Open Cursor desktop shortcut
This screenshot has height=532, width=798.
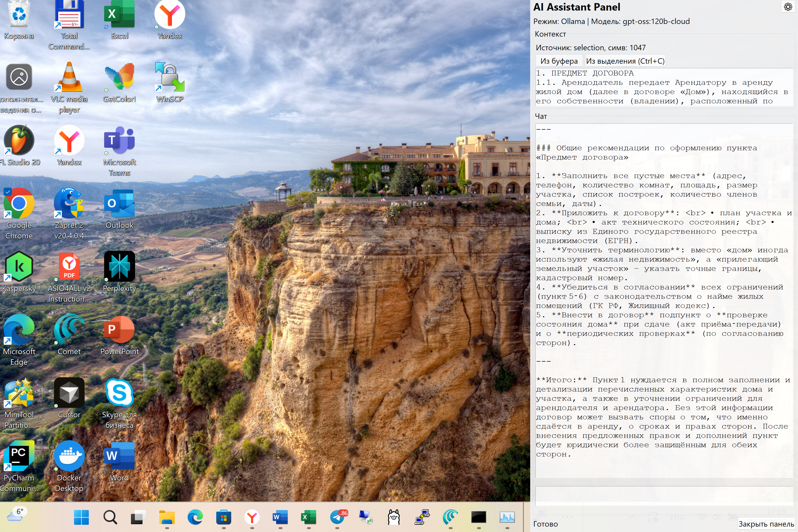pyautogui.click(x=69, y=393)
